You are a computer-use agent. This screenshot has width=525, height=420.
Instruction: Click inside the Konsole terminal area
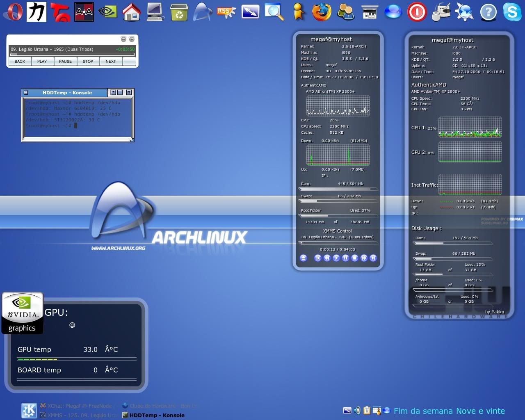tap(78, 117)
